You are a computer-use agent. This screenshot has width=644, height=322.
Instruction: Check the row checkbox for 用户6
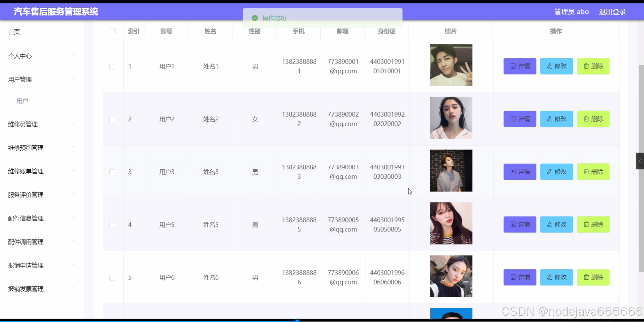112,278
